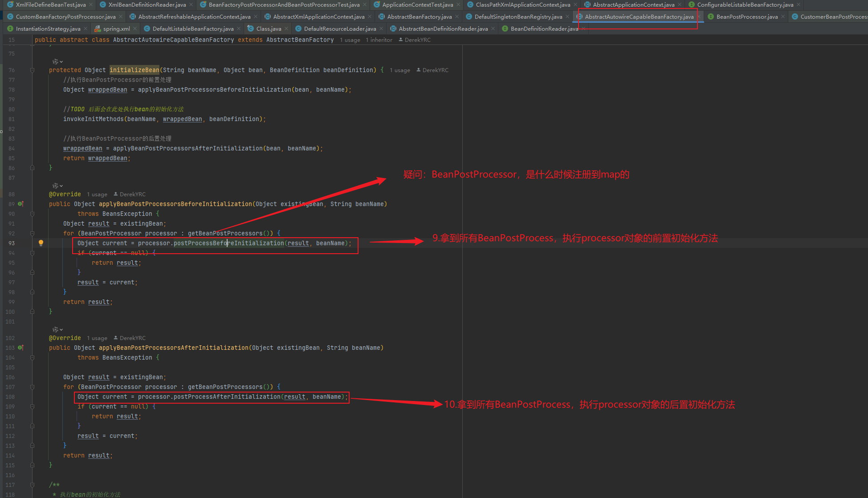The width and height of the screenshot is (868, 498).
Task: Open the AbstractApplicationContext.java tab
Action: [633, 5]
